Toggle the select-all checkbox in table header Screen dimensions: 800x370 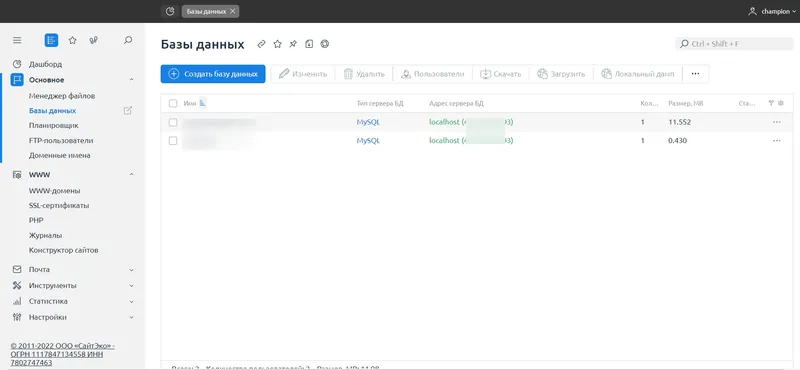[173, 103]
